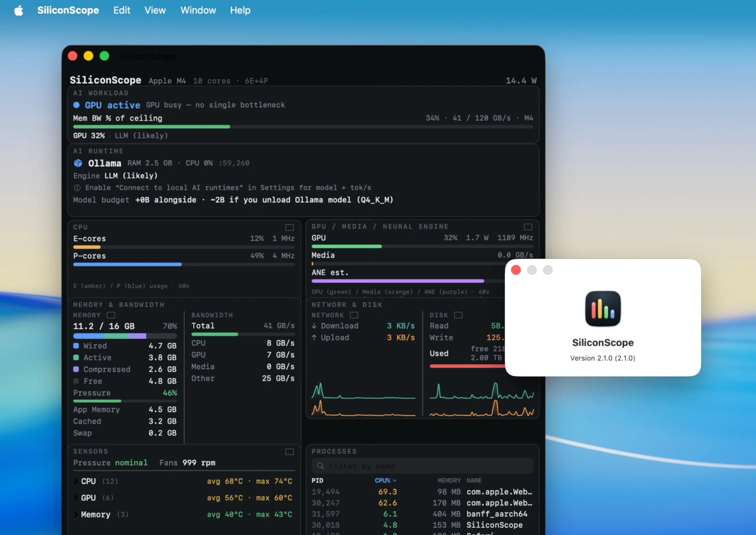Screen dimensions: 756x535
Task: Click the gray Free legend square
Action: 76,381
